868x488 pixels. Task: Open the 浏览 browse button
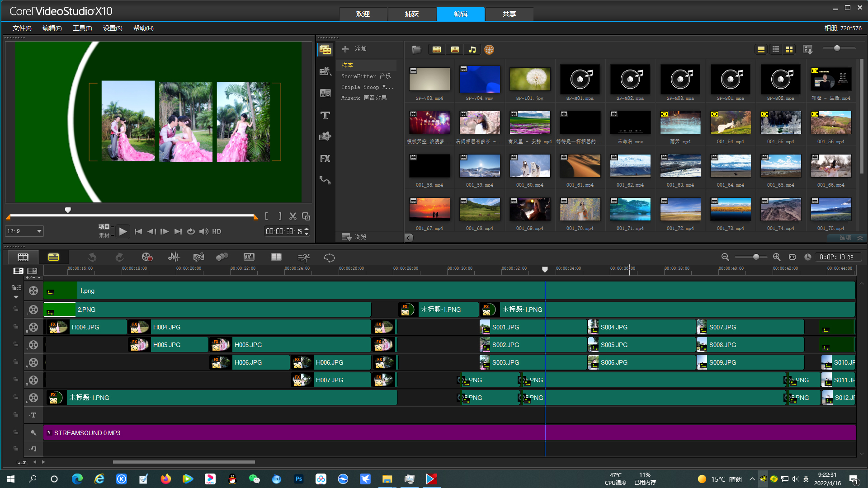pyautogui.click(x=354, y=237)
